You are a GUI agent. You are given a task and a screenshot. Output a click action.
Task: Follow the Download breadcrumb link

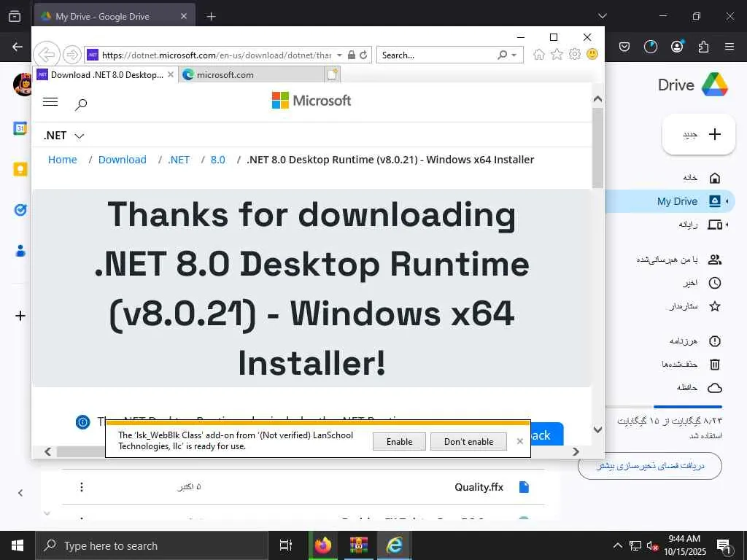pos(122,160)
